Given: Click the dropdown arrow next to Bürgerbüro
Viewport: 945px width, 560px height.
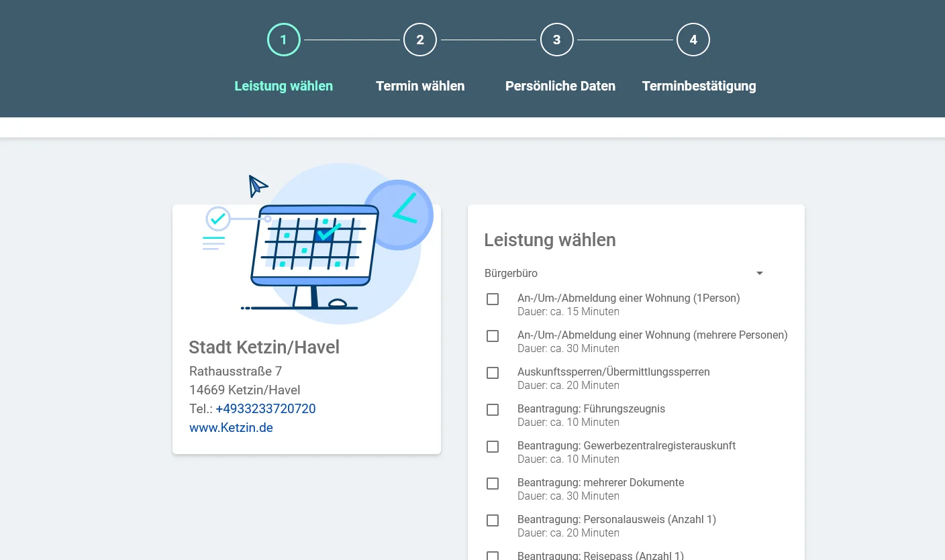Looking at the screenshot, I should (760, 273).
